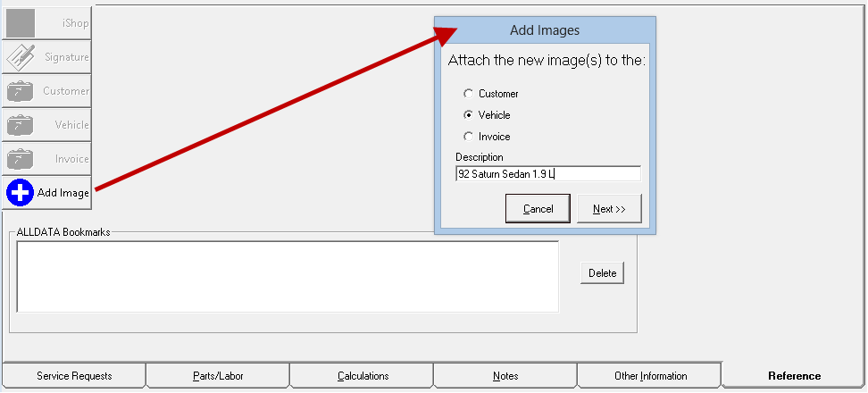This screenshot has height=393, width=868.
Task: Click Delete beside ALLDATA Bookmarks
Action: pos(602,273)
